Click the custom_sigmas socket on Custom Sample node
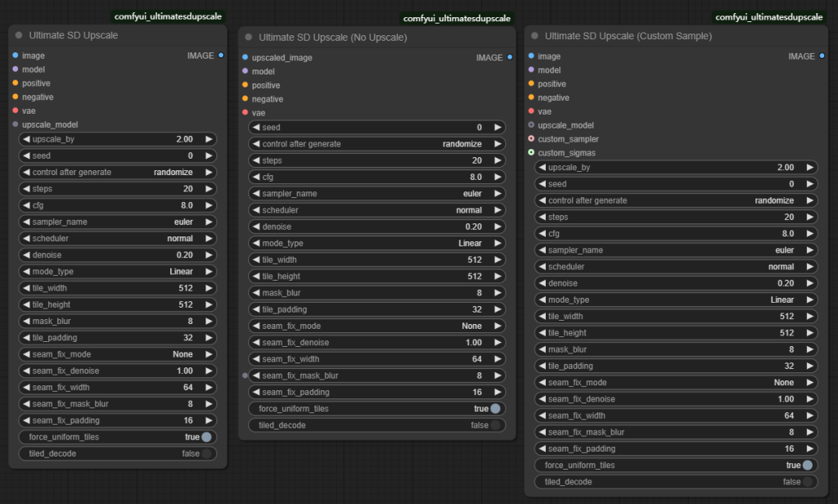Screen dimensions: 838x504 [x=530, y=153]
